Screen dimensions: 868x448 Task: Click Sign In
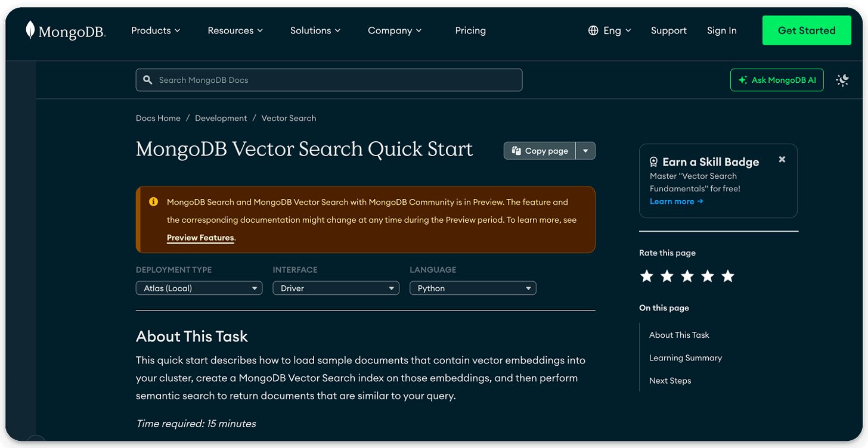[x=722, y=30]
